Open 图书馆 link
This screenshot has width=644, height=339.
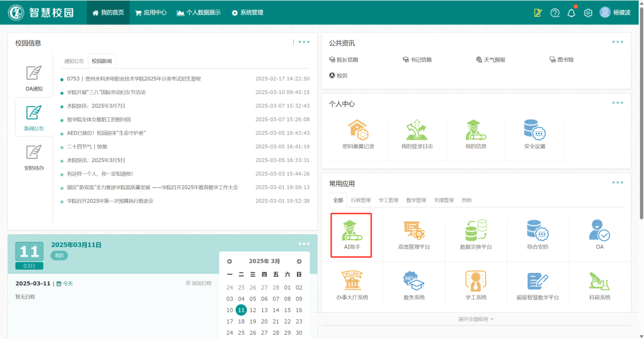tap(561, 60)
